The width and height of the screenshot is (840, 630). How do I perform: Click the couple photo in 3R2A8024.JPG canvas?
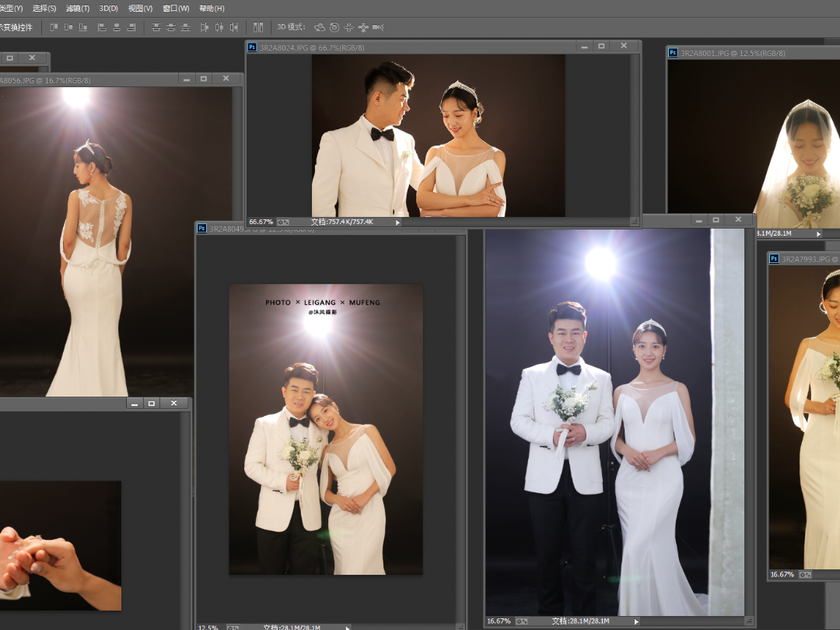coord(438,135)
